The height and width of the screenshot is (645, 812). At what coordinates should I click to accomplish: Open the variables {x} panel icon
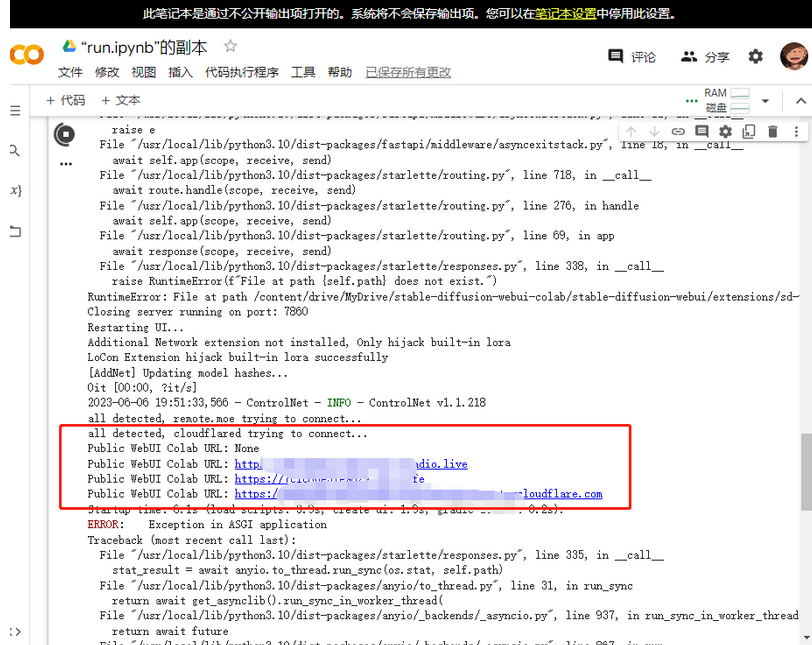click(16, 190)
